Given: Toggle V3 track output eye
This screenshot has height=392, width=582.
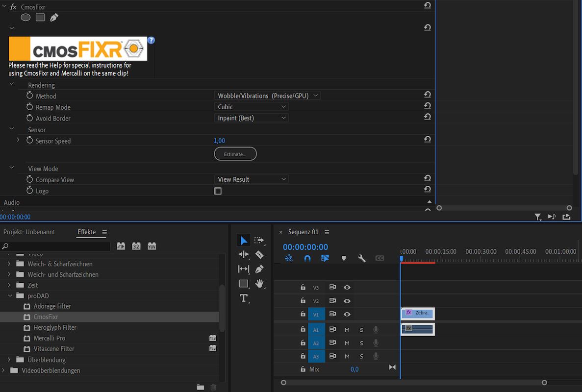Looking at the screenshot, I should click(347, 288).
